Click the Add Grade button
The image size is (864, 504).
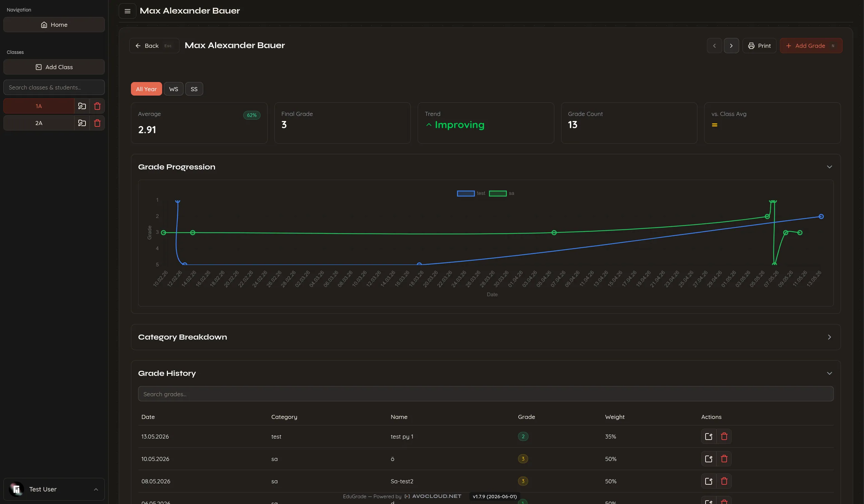tap(811, 45)
